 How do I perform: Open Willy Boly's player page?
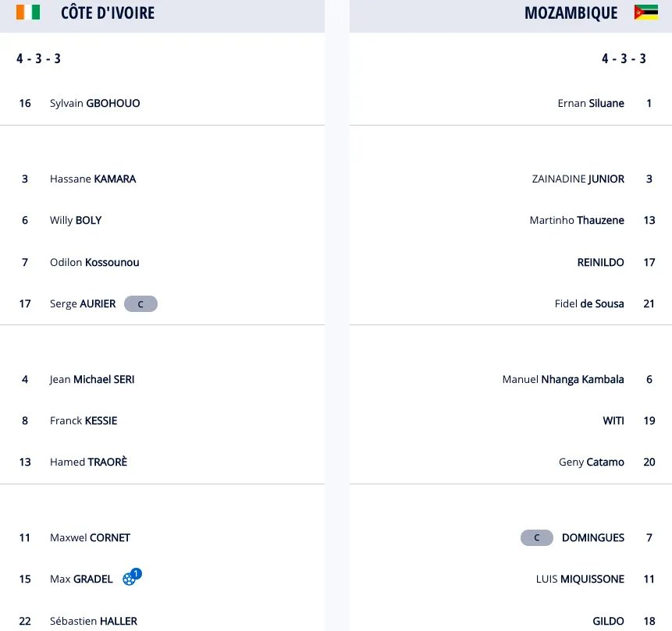pos(75,220)
